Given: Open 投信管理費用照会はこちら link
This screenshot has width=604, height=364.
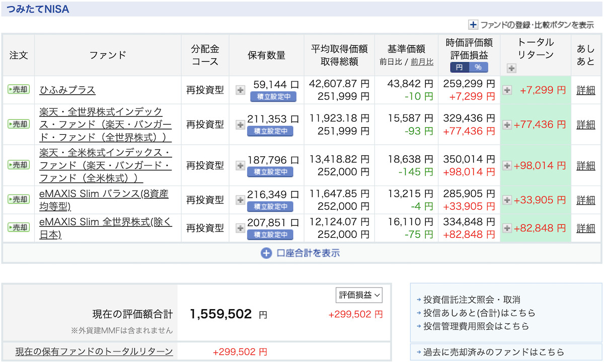Looking at the screenshot, I should [476, 326].
